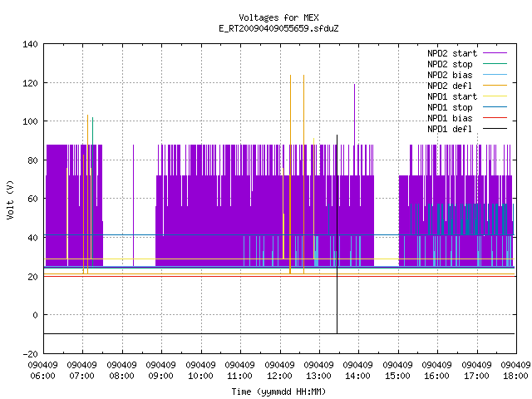Image resolution: width=532 pixels, height=399 pixels.
Task: Click the 'NPD2 defl' legend label
Action: [450, 86]
